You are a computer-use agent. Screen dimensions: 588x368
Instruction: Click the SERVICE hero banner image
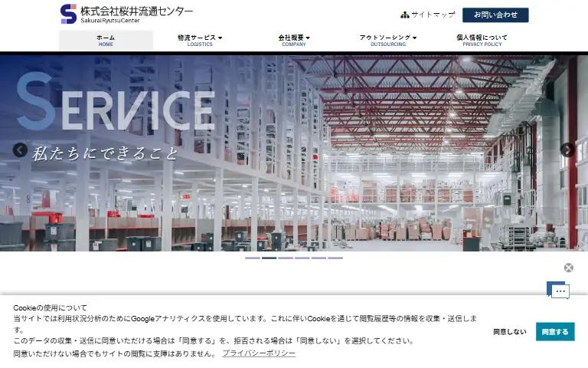(x=294, y=153)
